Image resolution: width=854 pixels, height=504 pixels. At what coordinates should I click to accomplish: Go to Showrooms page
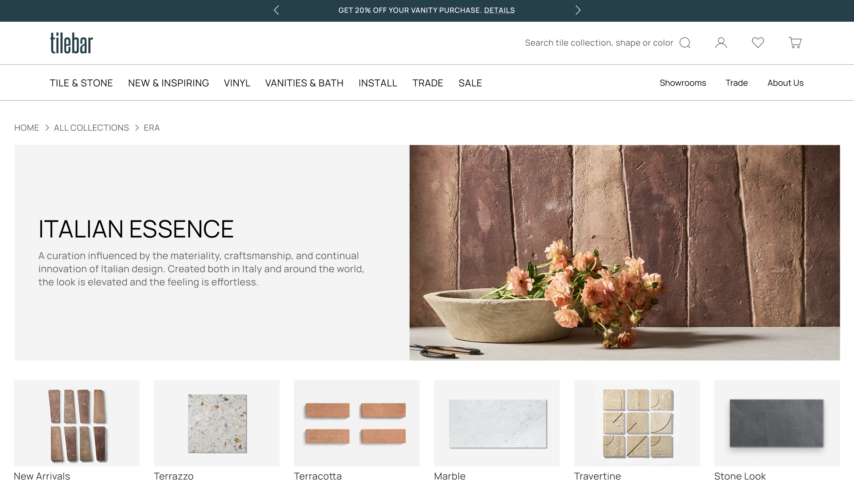683,83
